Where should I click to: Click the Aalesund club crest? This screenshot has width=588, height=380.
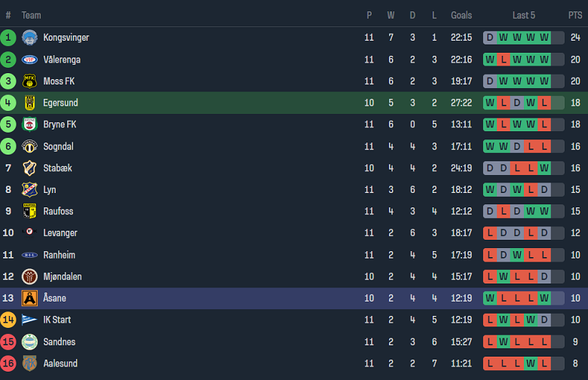tap(29, 363)
